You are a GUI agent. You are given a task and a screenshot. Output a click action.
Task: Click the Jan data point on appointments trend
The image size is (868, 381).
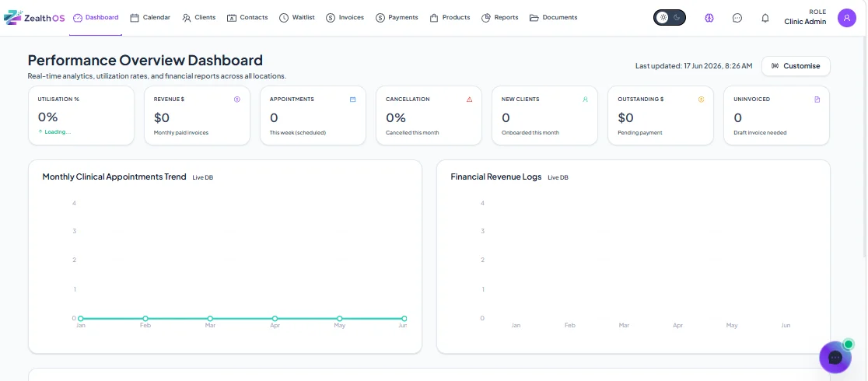81,319
